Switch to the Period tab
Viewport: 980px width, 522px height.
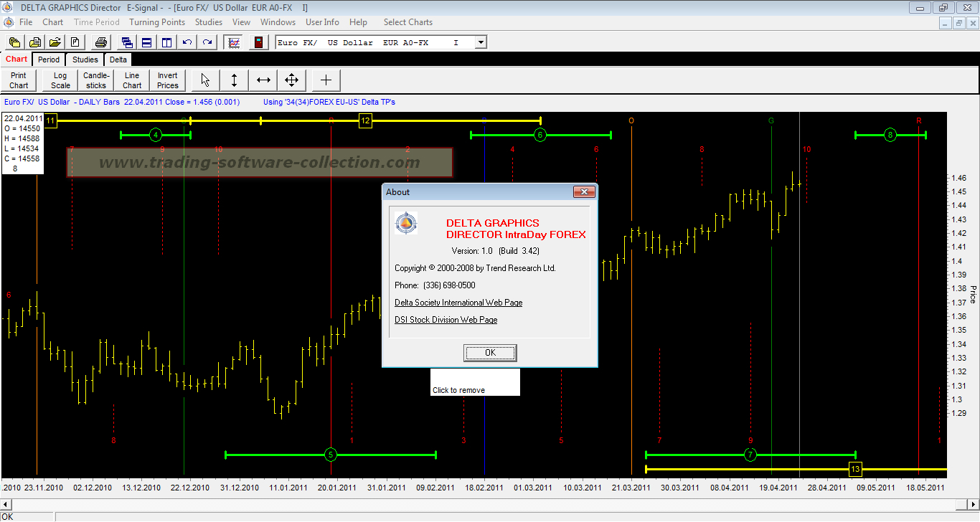click(49, 60)
